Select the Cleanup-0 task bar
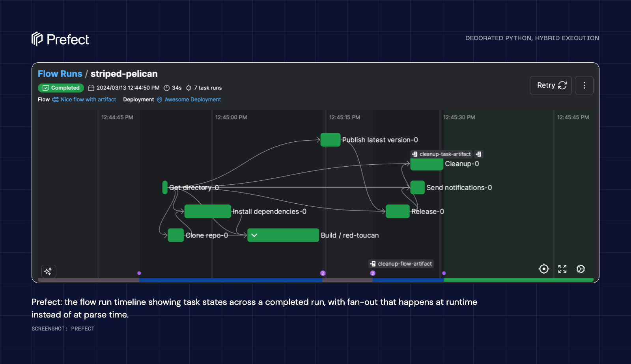The image size is (631, 364). click(427, 164)
